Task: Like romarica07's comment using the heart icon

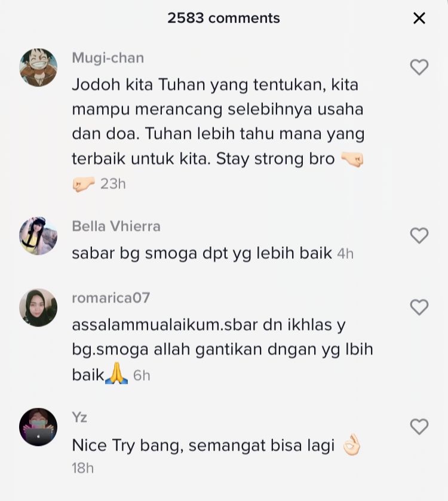Action: pos(419,308)
